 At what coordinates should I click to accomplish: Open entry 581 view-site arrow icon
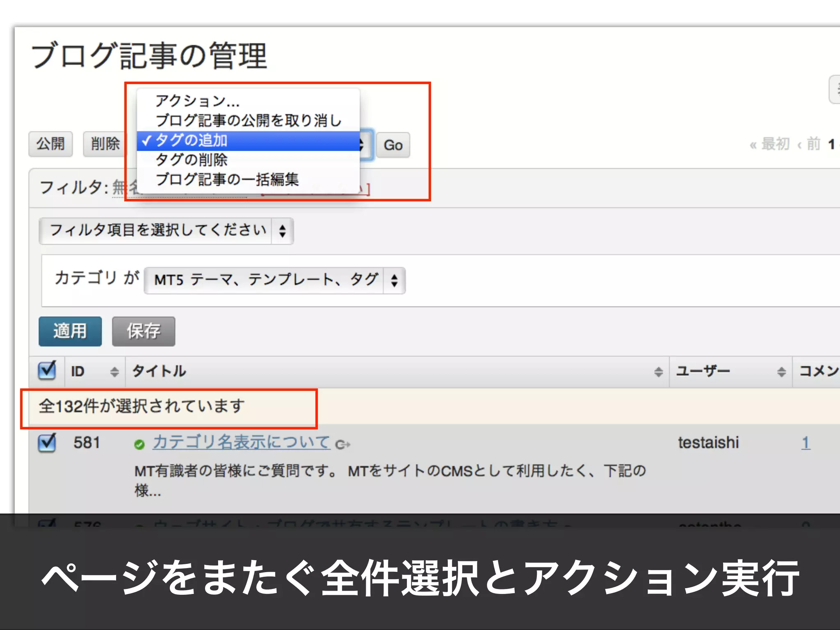tap(343, 444)
